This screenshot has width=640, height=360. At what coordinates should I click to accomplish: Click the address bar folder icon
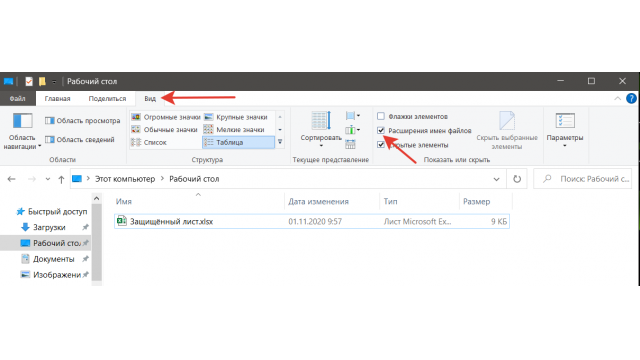(77, 179)
